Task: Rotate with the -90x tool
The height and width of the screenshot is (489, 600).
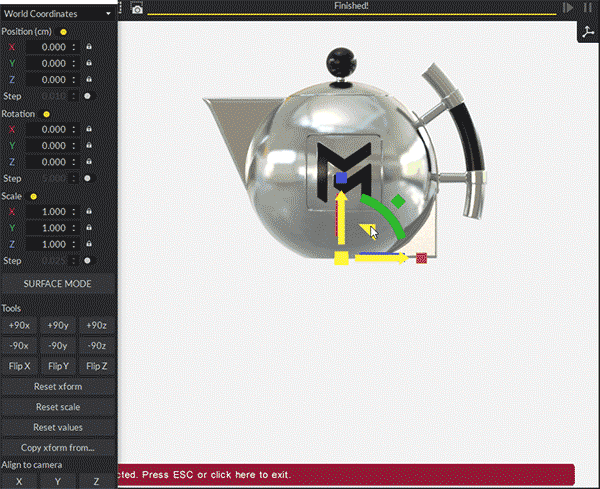Action: click(x=19, y=346)
